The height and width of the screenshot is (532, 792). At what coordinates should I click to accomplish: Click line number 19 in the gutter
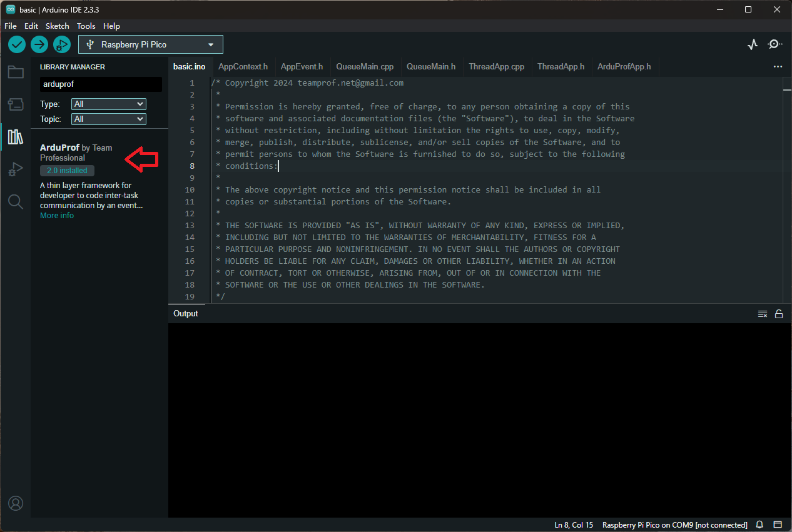[190, 296]
